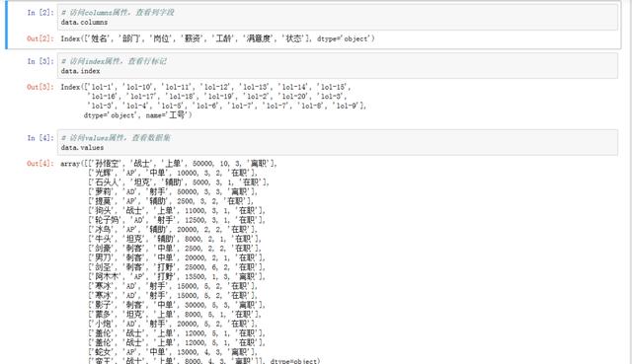Click the In [4] prompt label
This screenshot has height=364, width=632.
(x=40, y=138)
